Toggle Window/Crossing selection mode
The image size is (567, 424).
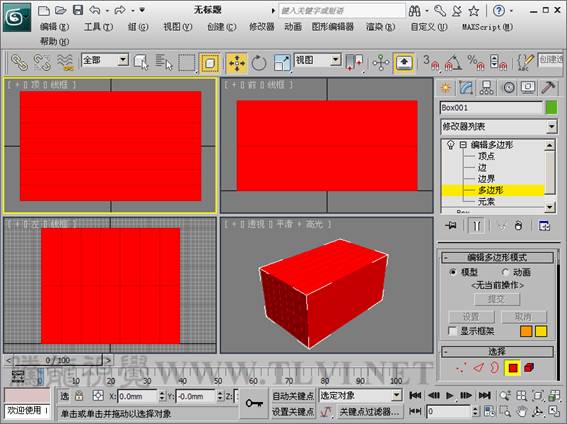coord(210,63)
